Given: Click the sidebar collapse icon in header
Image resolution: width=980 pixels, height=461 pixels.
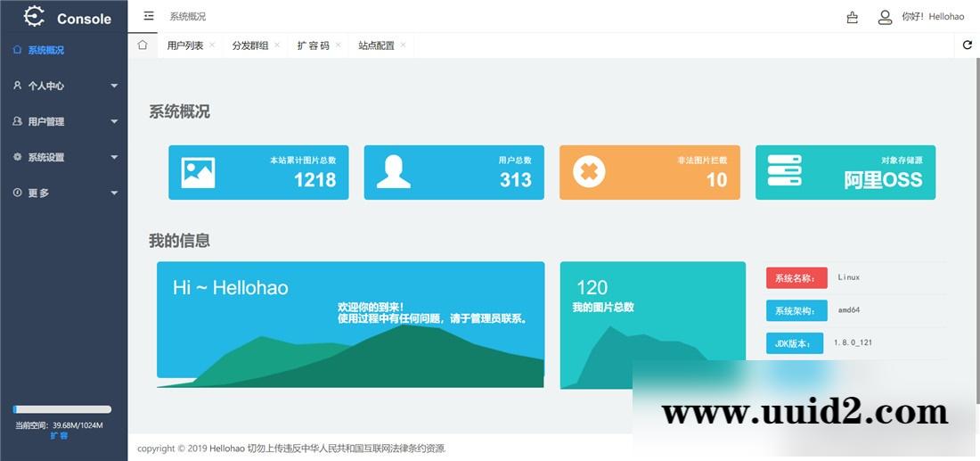Looking at the screenshot, I should click(149, 16).
